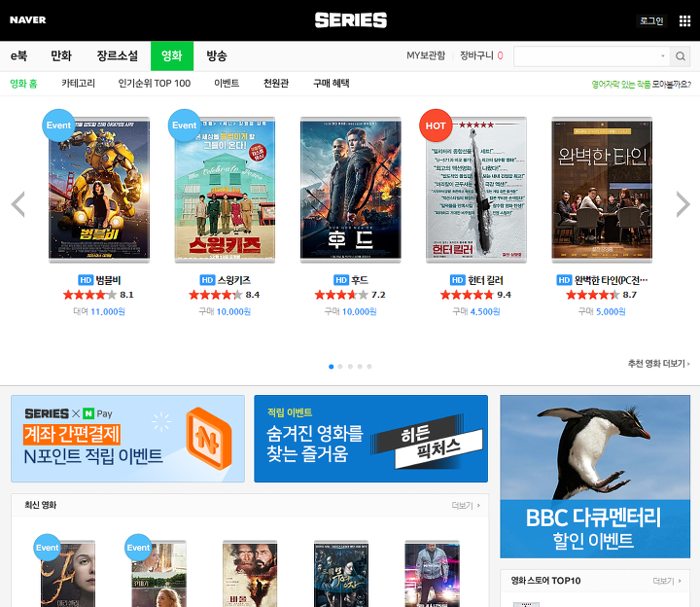Click the 대여 11,000원 price of 범블비
Image resolution: width=700 pixels, height=607 pixels.
coord(99,311)
